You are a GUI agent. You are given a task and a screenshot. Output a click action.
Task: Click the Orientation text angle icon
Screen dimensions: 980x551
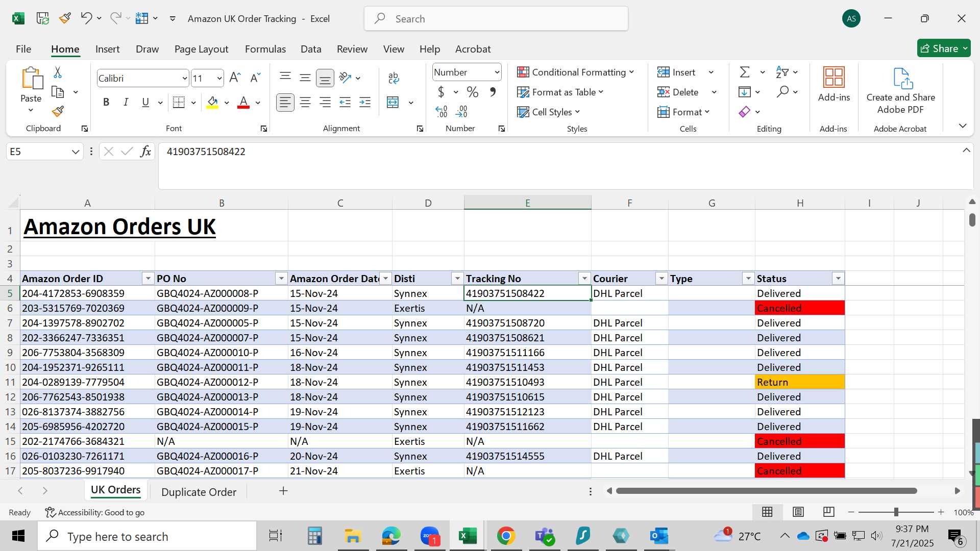[346, 78]
